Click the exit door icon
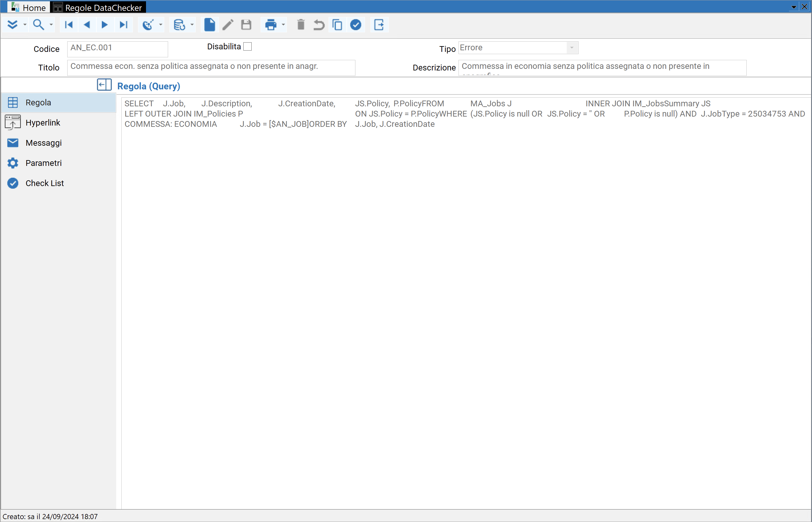Image resolution: width=812 pixels, height=522 pixels. click(379, 25)
